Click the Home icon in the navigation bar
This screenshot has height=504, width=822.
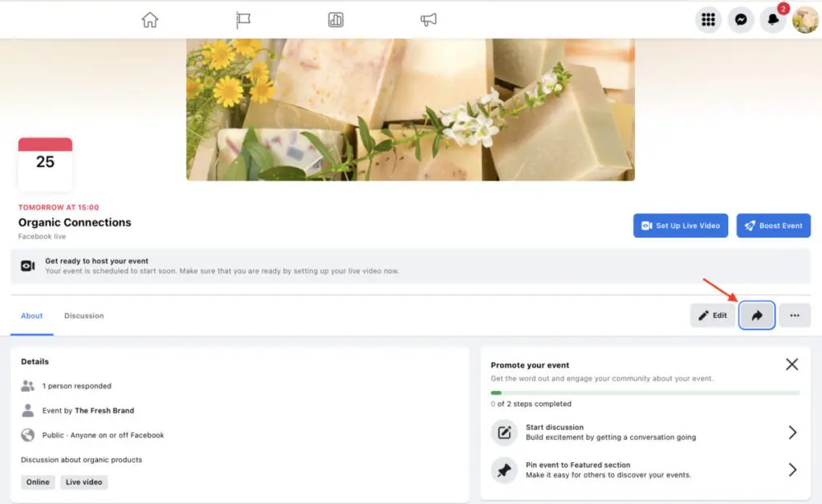(150, 20)
